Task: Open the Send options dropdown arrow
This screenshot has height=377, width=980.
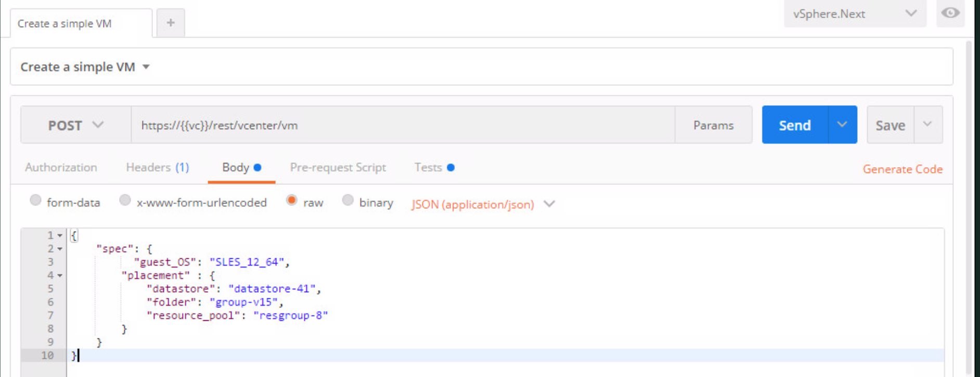Action: tap(843, 125)
